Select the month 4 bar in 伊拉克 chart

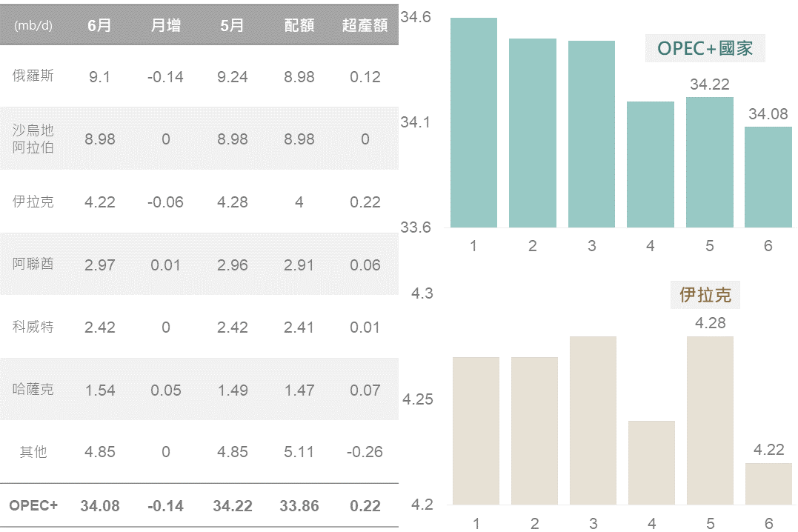[x=651, y=462]
